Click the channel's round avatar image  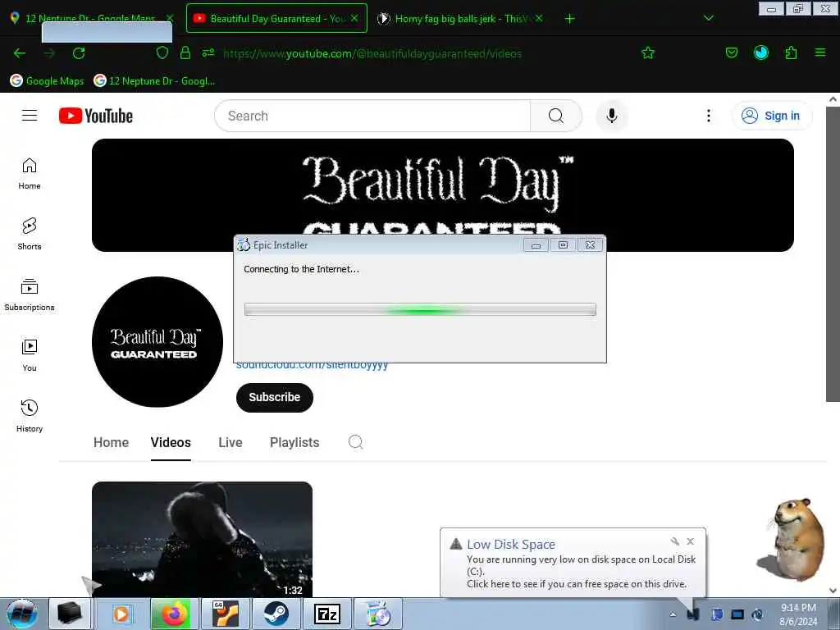[157, 342]
